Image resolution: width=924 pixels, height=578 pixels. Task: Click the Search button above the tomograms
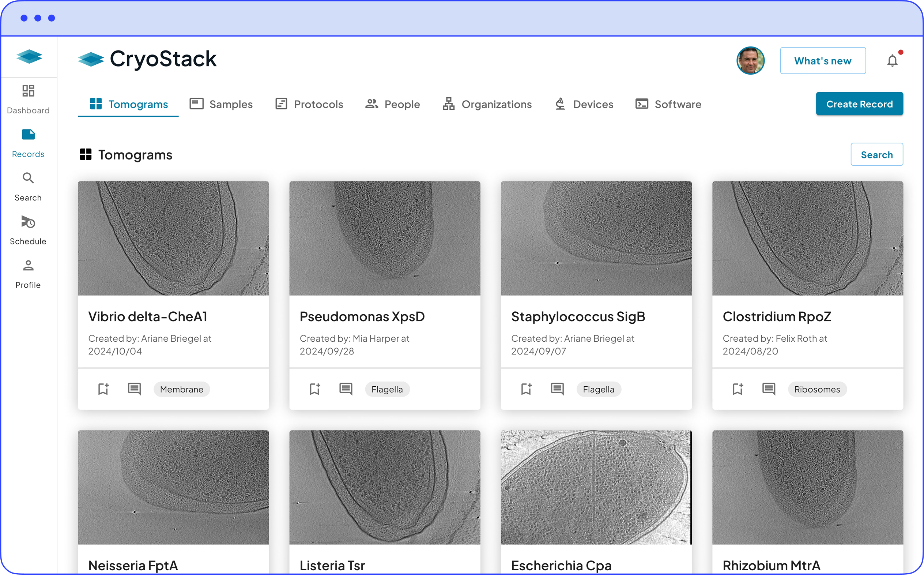[876, 154]
